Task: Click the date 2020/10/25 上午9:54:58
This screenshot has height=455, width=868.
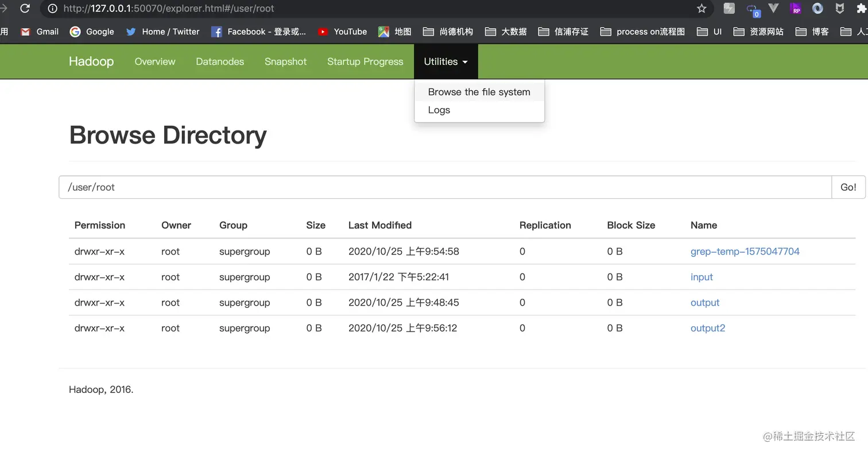Action: click(x=404, y=251)
